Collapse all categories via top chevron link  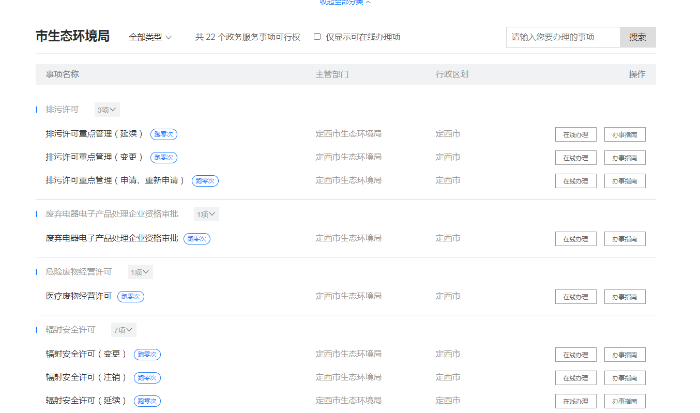[350, 3]
